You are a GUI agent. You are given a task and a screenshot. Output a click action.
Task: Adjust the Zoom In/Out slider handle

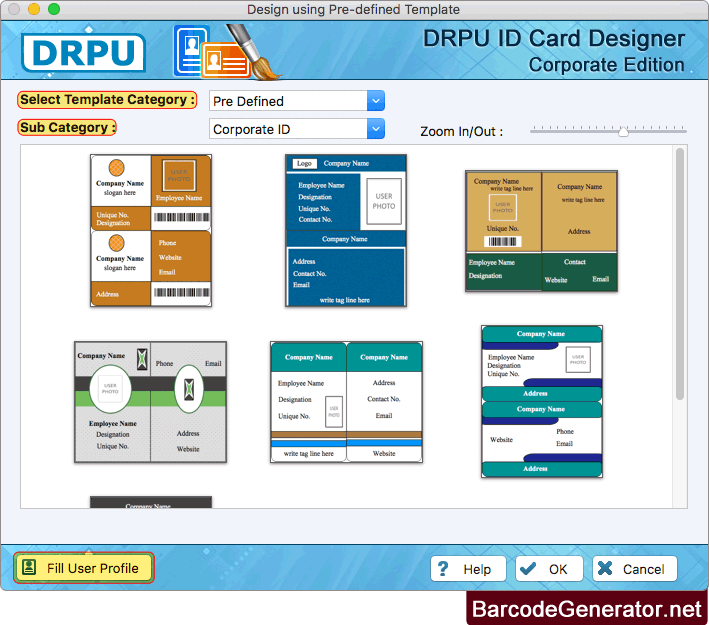point(624,131)
